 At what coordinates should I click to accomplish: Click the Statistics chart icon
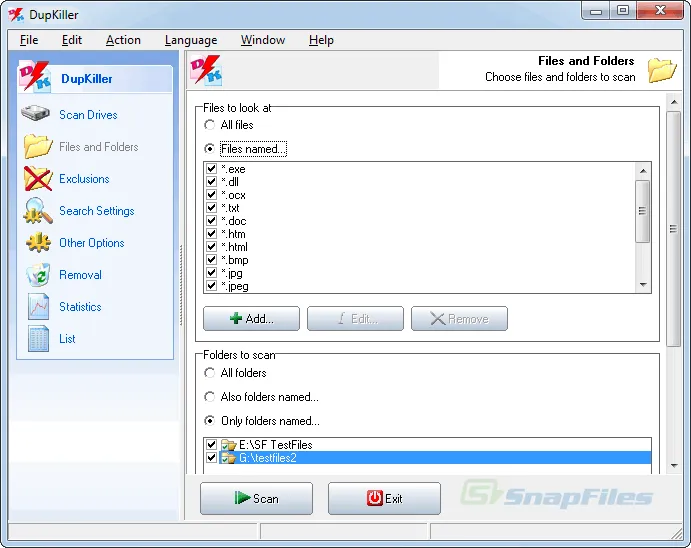pos(38,307)
